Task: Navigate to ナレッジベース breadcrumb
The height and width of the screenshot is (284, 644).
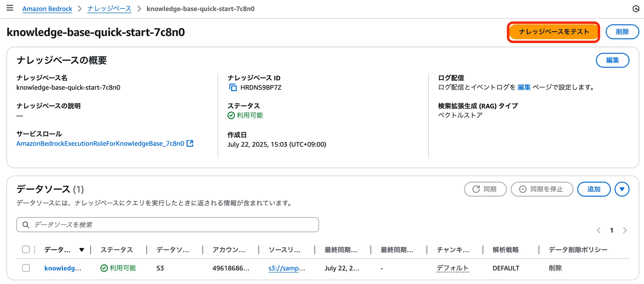Action: tap(109, 9)
